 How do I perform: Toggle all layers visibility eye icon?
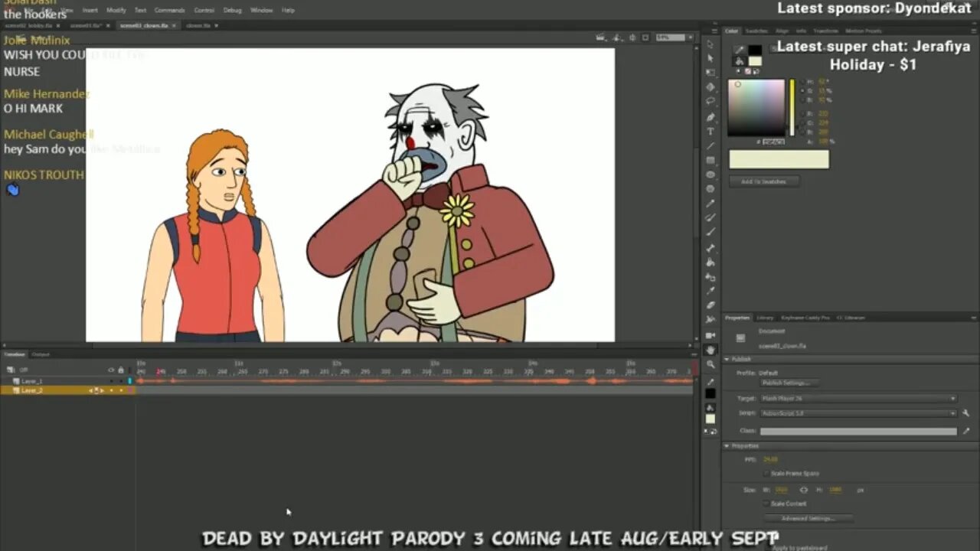(112, 370)
